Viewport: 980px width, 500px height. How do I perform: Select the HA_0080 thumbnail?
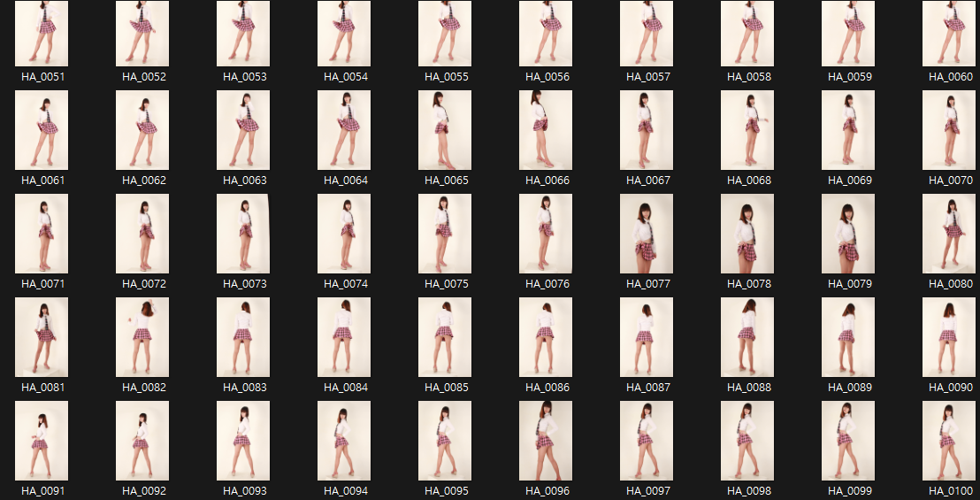coord(949,234)
